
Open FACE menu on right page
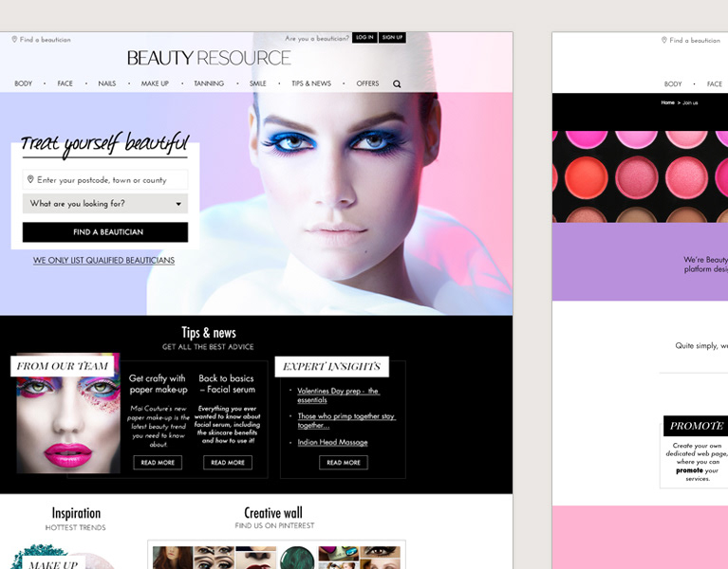coord(715,84)
